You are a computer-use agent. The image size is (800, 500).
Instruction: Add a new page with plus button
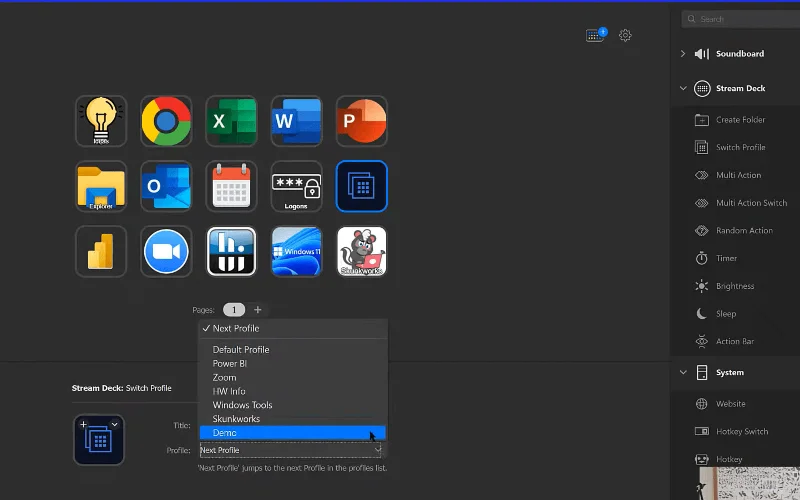pyautogui.click(x=258, y=310)
